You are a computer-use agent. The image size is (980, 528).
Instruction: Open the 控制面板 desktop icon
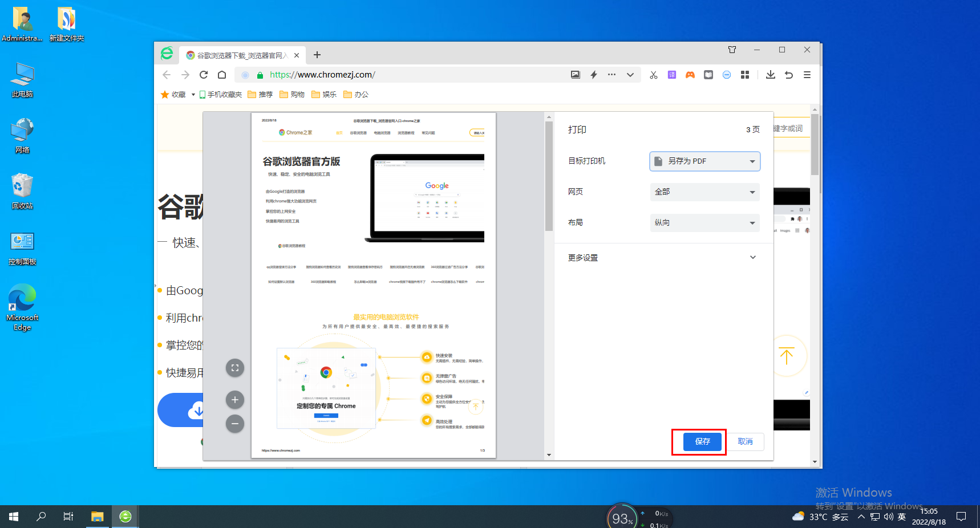pos(22,248)
